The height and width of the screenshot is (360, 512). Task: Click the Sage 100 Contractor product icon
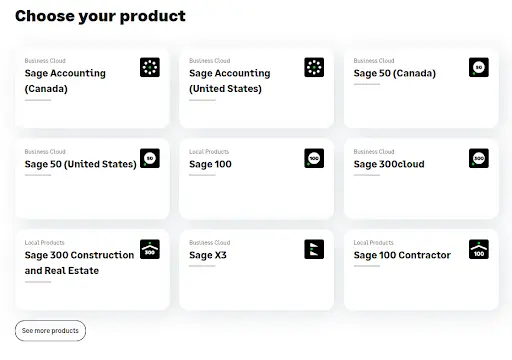pos(479,249)
